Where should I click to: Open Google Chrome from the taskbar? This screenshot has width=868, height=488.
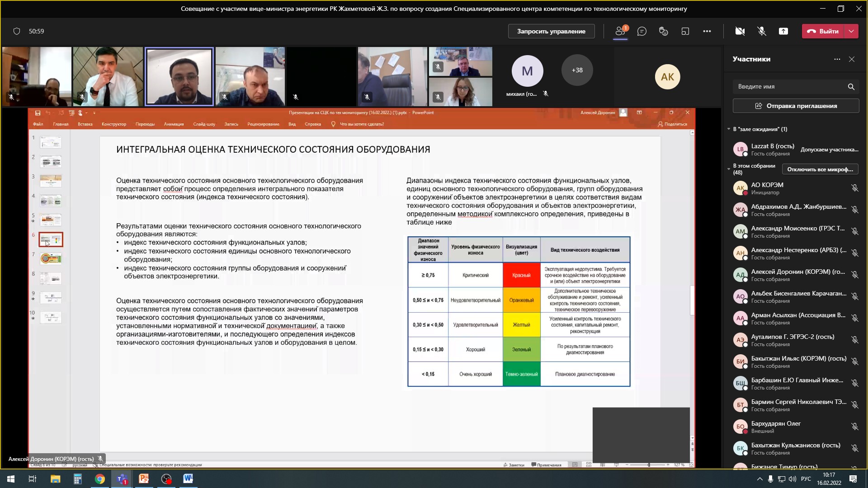click(99, 479)
